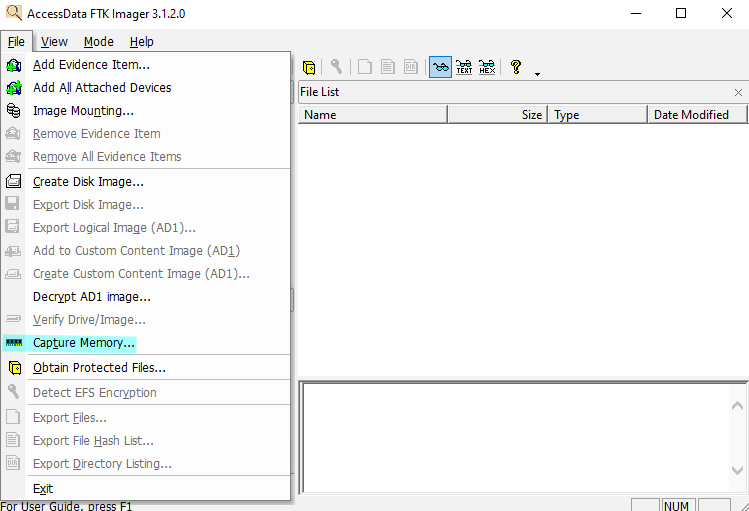Select automatic view mode glasses icon

(440, 67)
